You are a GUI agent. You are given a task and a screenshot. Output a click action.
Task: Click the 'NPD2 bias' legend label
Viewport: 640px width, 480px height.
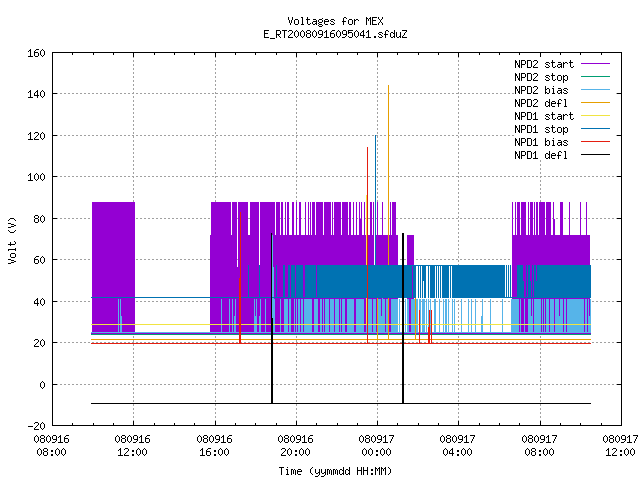(541, 90)
